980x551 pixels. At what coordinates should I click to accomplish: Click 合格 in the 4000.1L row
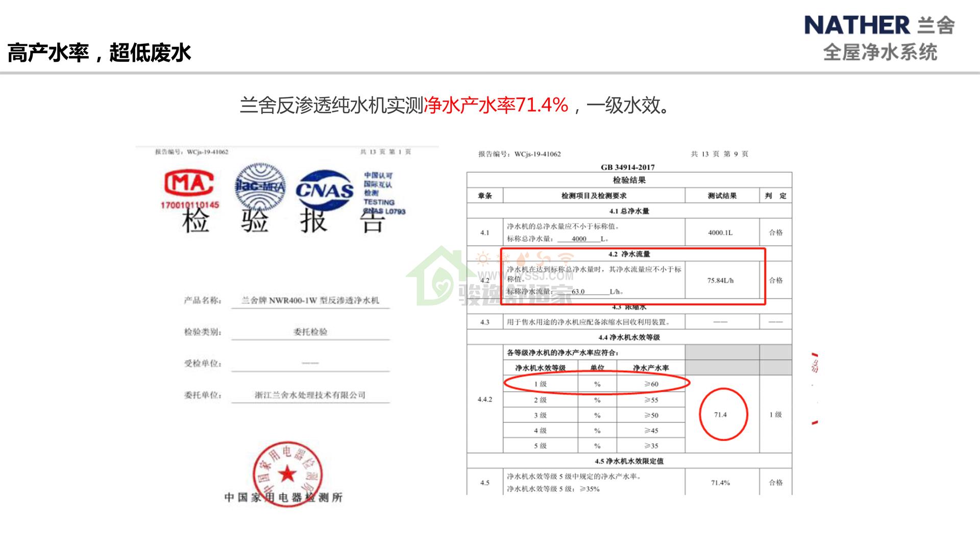click(776, 233)
